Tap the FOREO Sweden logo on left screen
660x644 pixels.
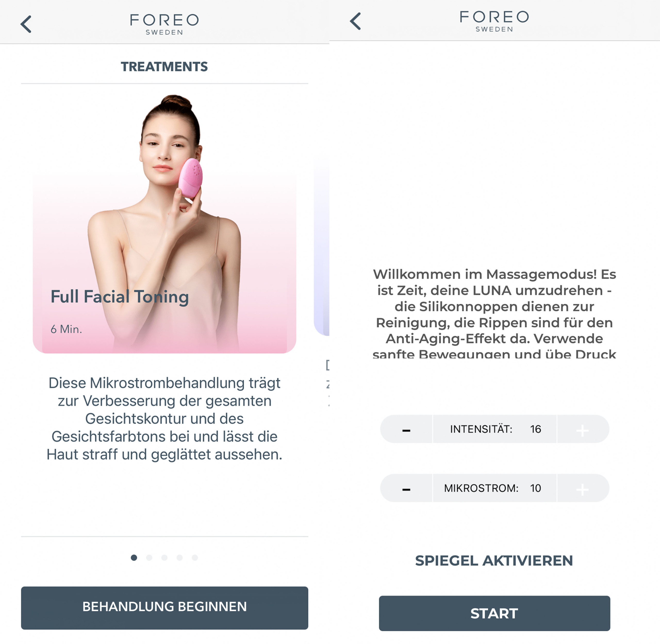pyautogui.click(x=164, y=24)
